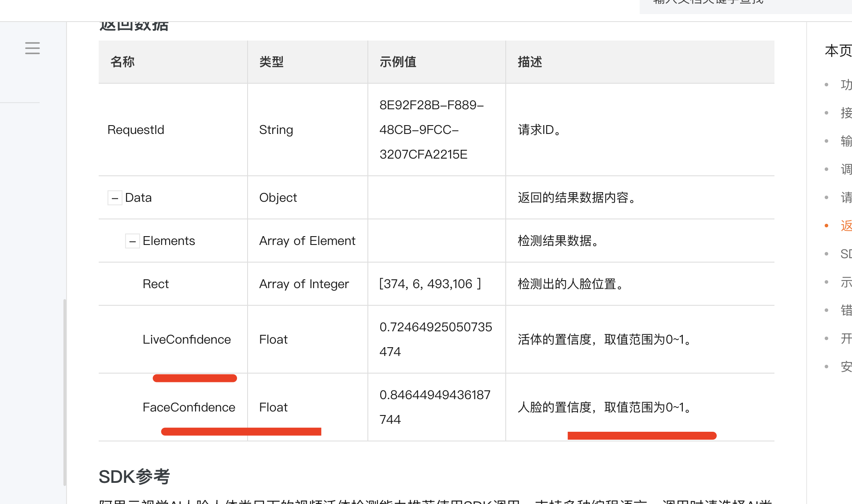Jump to outline item starting with SD
The width and height of the screenshot is (852, 504).
click(x=845, y=254)
